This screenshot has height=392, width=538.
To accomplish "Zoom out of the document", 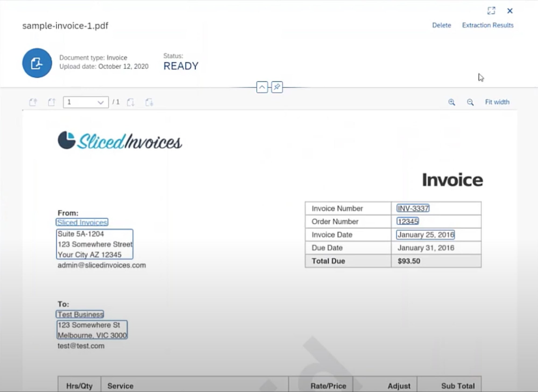I will [x=470, y=102].
